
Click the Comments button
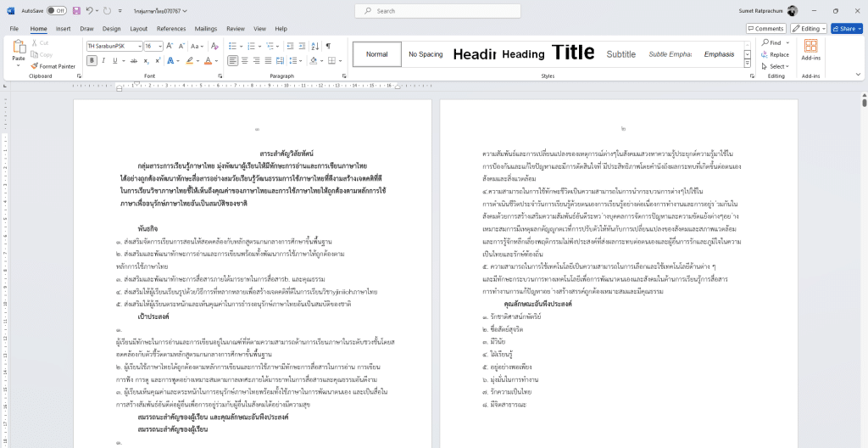(x=765, y=28)
